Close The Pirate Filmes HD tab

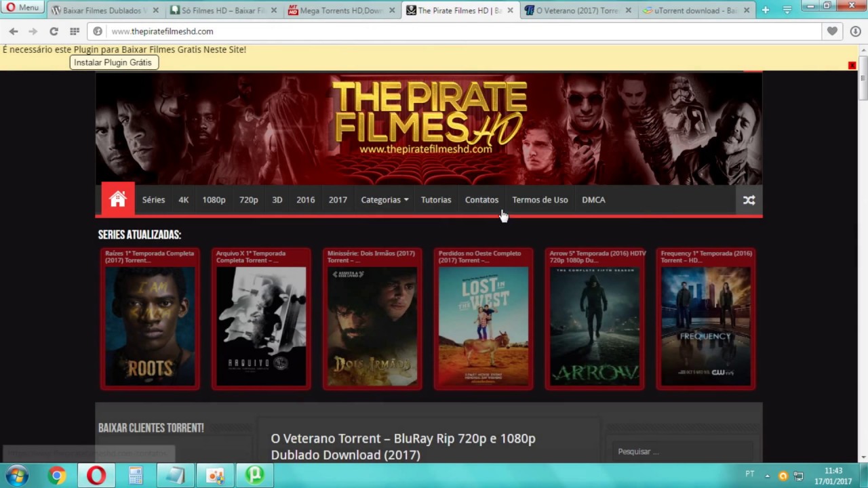coord(510,10)
